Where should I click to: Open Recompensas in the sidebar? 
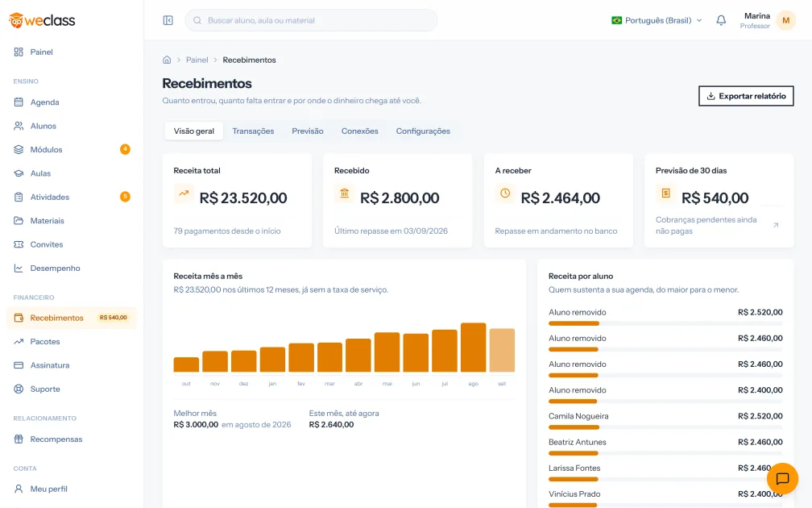[x=72, y=439]
